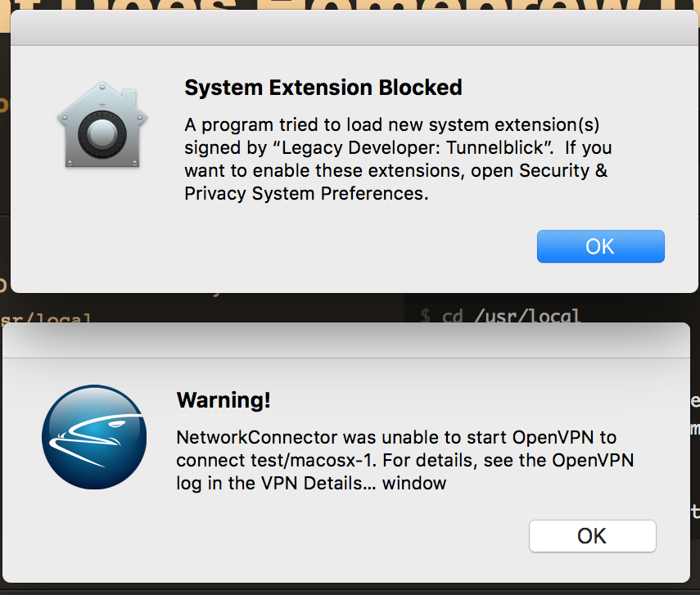Screen dimensions: 700x595
Task: Dismiss System Extension Blocked with blue OK
Action: [600, 246]
